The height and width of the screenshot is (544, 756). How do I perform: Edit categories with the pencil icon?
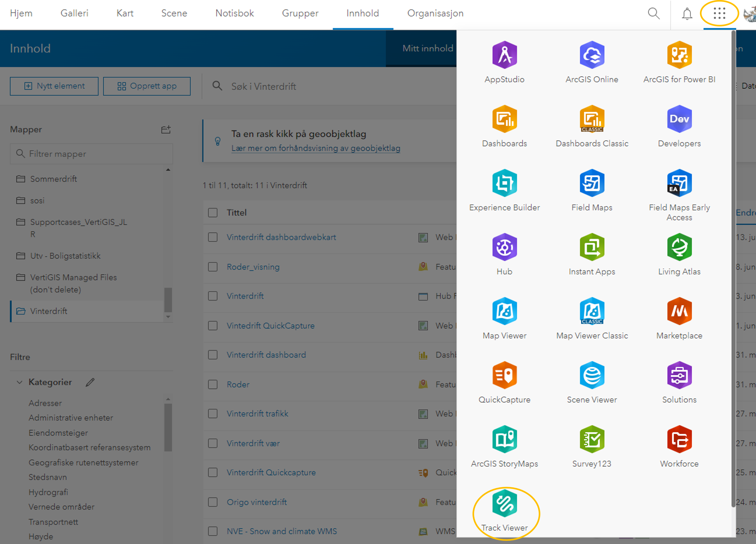click(x=90, y=382)
